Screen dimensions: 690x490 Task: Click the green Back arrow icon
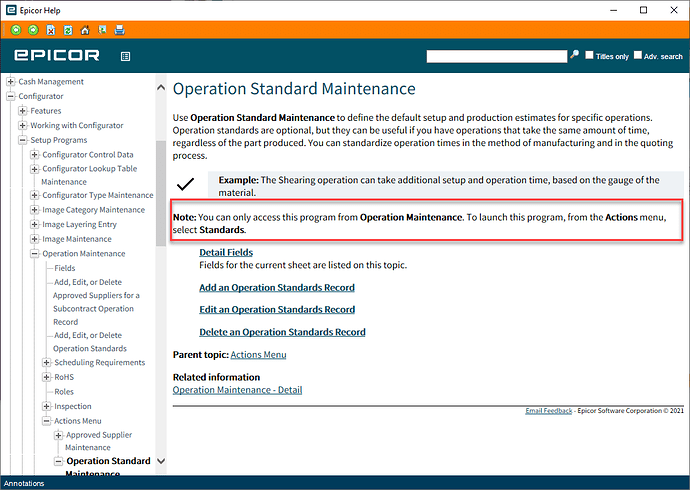(x=16, y=30)
